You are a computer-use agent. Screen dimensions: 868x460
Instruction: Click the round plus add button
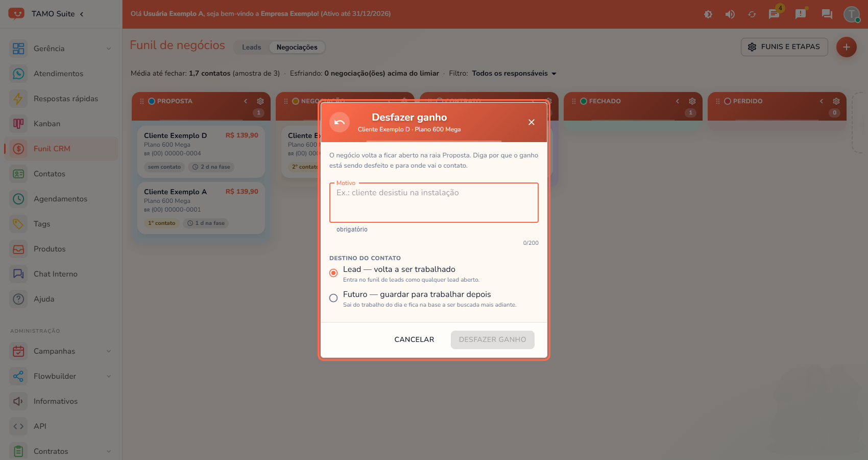847,47
